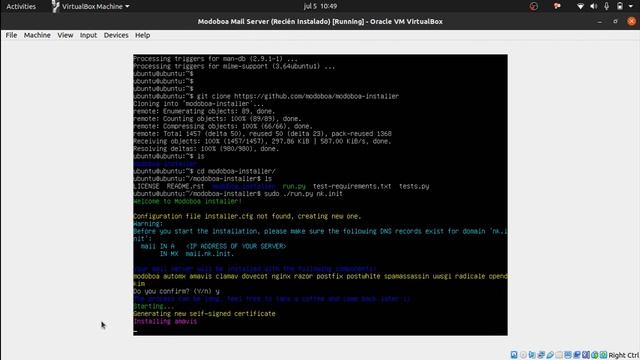Open the VirtualBox Machine app menu
The image size is (640, 360).
91,6
